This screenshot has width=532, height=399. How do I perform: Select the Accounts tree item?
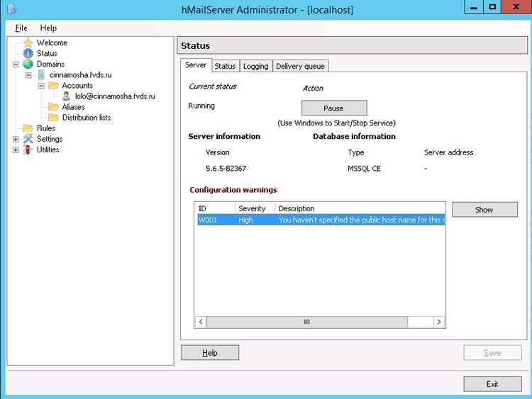[x=77, y=86]
